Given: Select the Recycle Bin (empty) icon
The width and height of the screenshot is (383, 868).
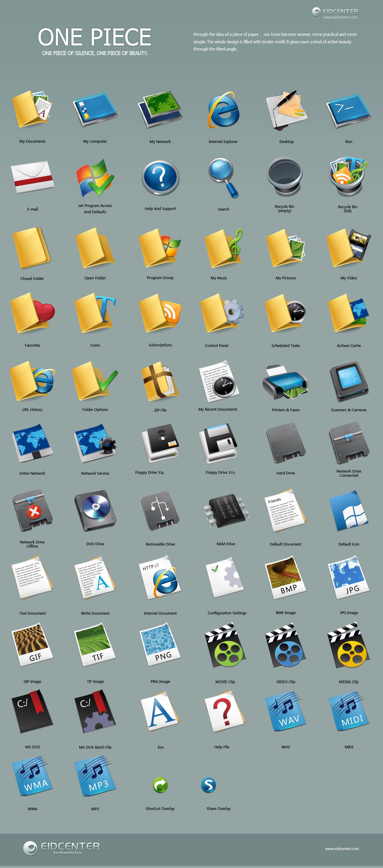Looking at the screenshot, I should pos(285,176).
